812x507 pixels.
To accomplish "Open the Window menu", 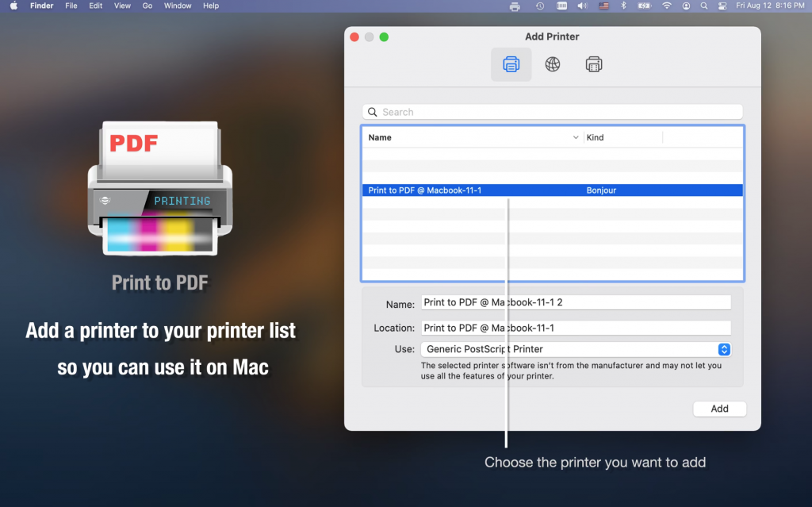I will coord(177,6).
